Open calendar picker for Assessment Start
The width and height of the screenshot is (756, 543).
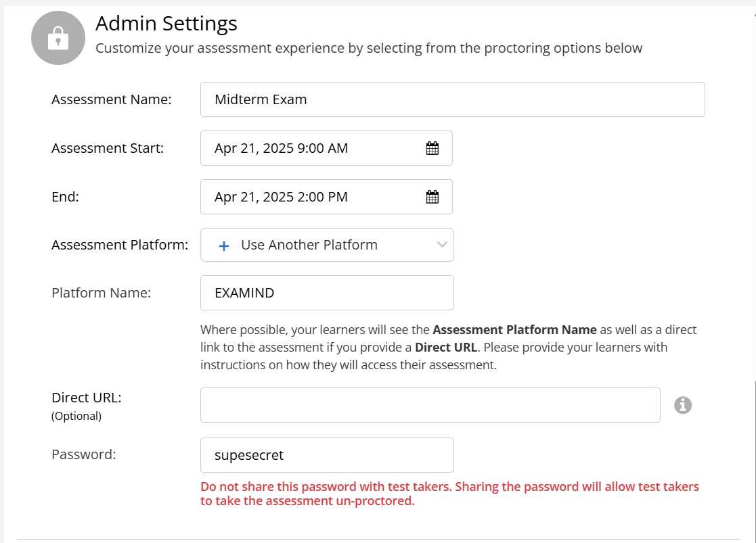click(432, 148)
